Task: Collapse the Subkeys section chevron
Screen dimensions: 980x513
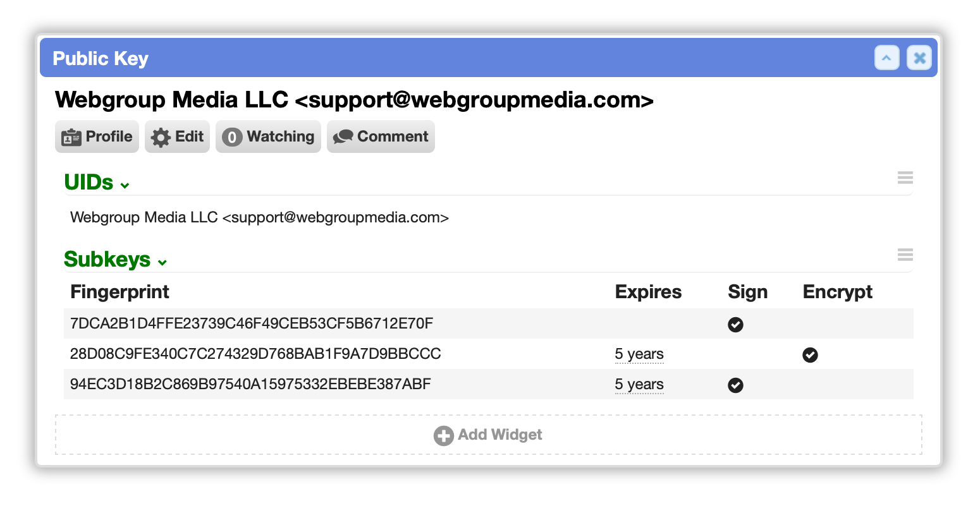Action: [162, 262]
